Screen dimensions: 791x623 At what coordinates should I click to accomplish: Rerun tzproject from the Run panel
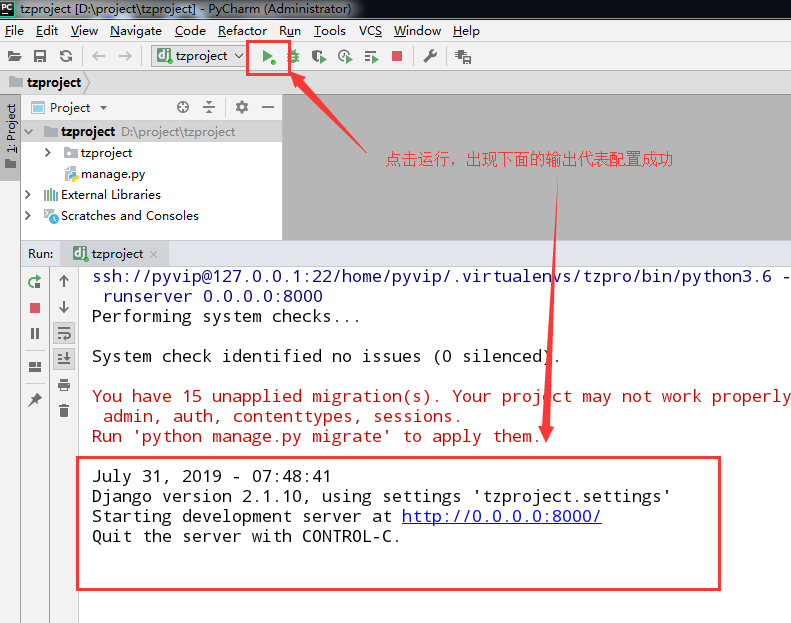[35, 281]
